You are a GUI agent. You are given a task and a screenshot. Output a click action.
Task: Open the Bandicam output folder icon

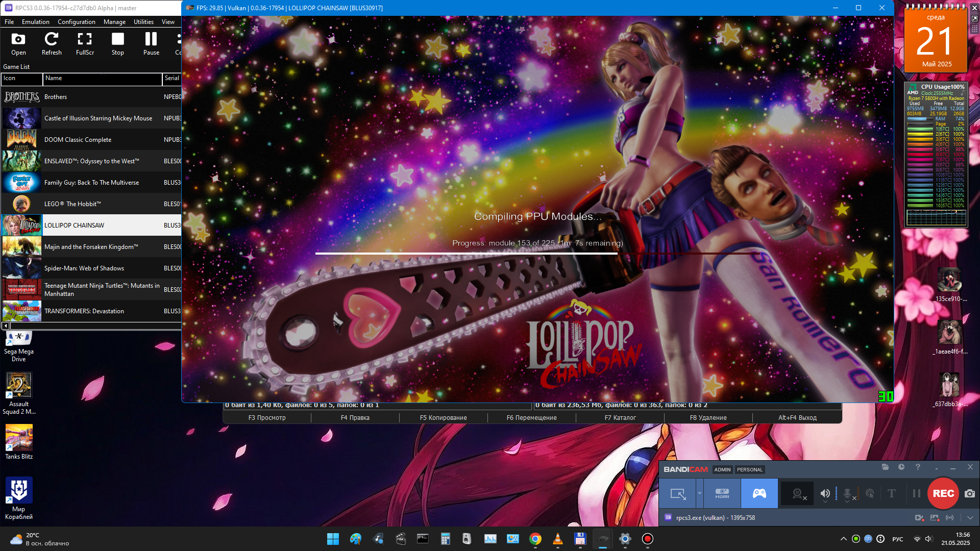tap(885, 467)
